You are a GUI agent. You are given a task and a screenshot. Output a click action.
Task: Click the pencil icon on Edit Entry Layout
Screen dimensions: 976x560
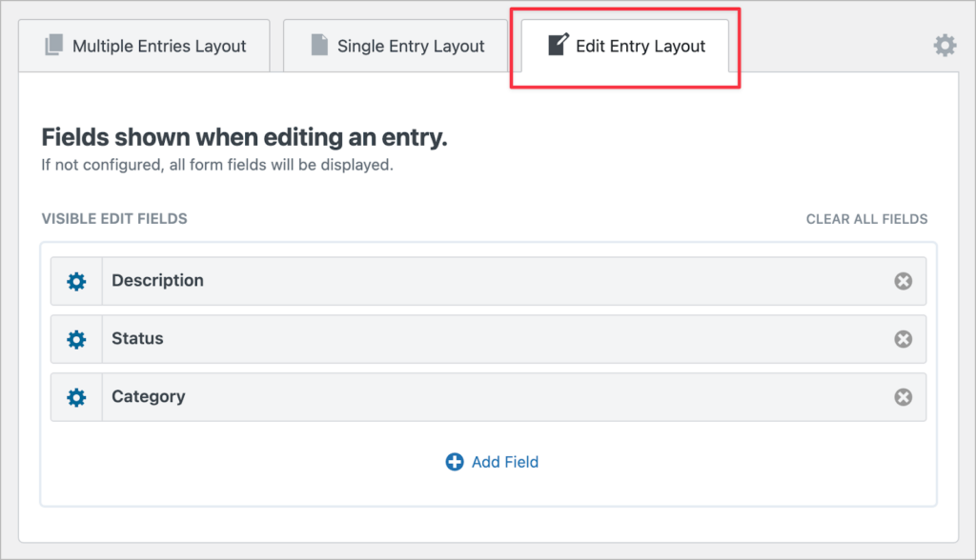click(557, 45)
